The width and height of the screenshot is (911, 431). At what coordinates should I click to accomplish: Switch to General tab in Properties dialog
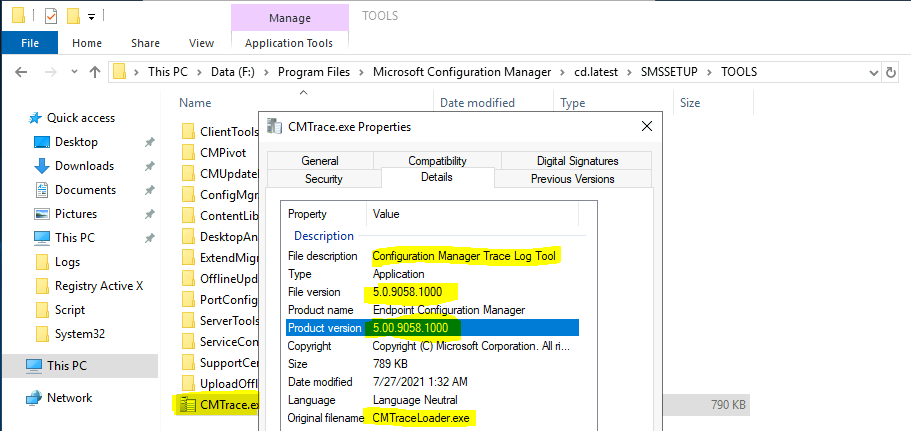[x=320, y=161]
